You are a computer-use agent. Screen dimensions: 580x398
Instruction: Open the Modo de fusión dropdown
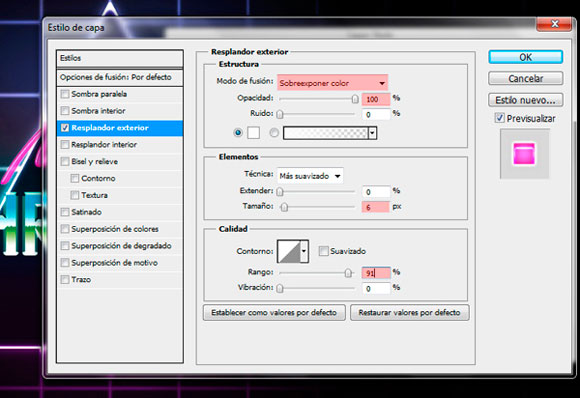pyautogui.click(x=332, y=83)
